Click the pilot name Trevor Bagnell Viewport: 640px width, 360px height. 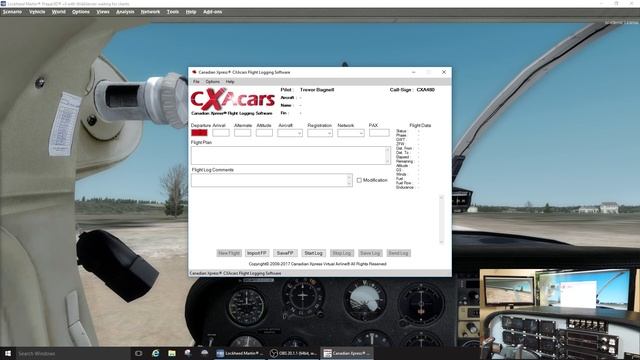pyautogui.click(x=317, y=90)
